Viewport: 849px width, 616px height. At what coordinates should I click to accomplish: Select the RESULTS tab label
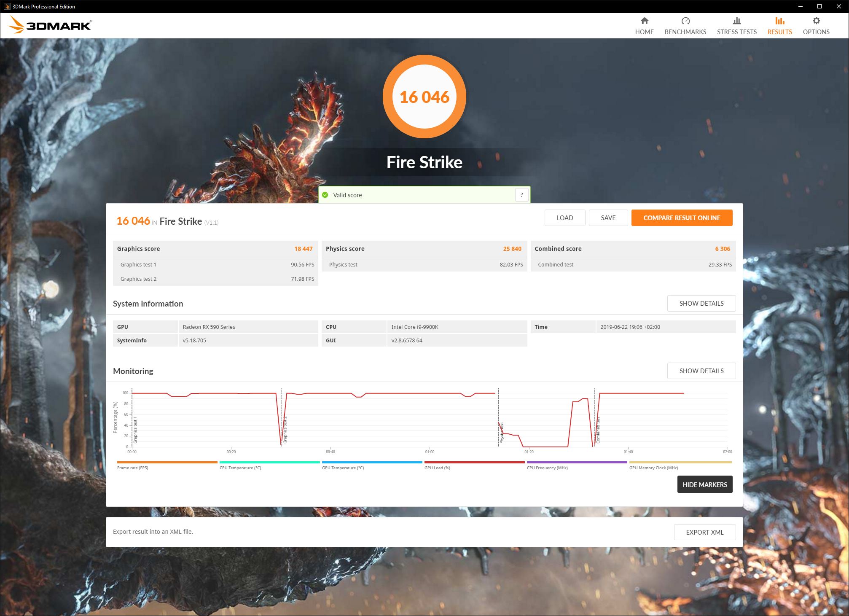(779, 32)
